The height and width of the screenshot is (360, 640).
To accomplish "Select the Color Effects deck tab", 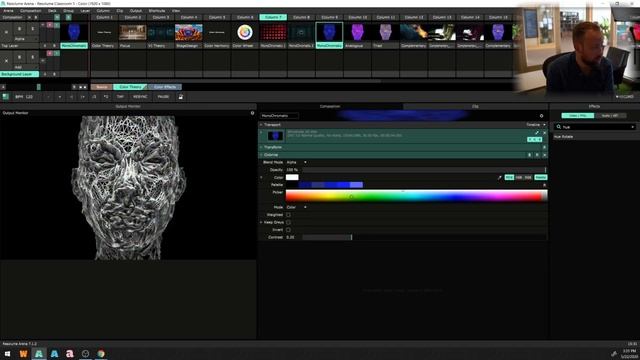I will pos(165,87).
